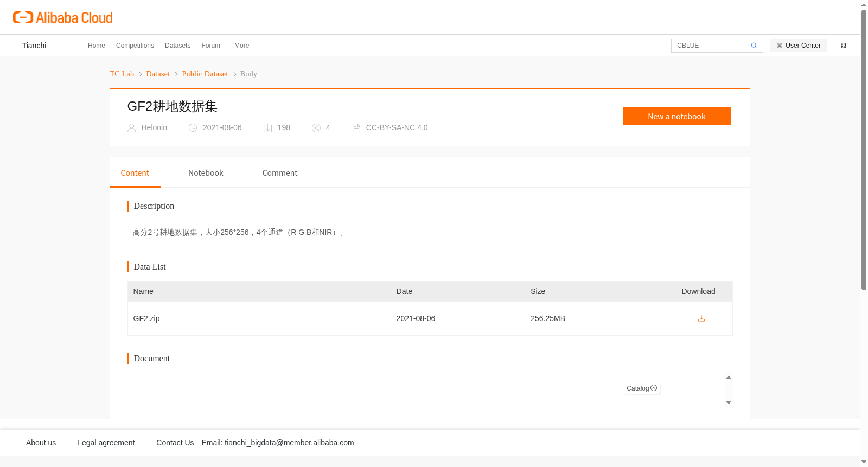Click the fullscreen toggle icon in the header
The height and width of the screenshot is (467, 868).
pyautogui.click(x=844, y=46)
